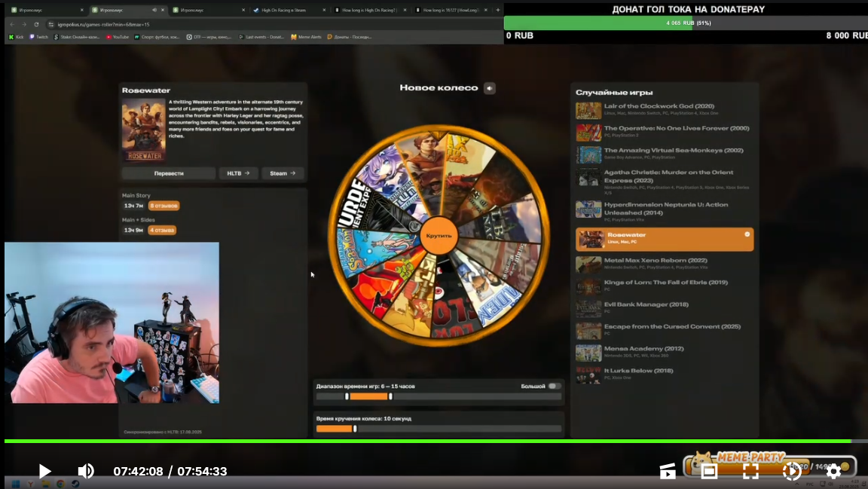Click the wheel sound icon beside Новое колесо
This screenshot has width=868, height=489.
[x=489, y=88]
